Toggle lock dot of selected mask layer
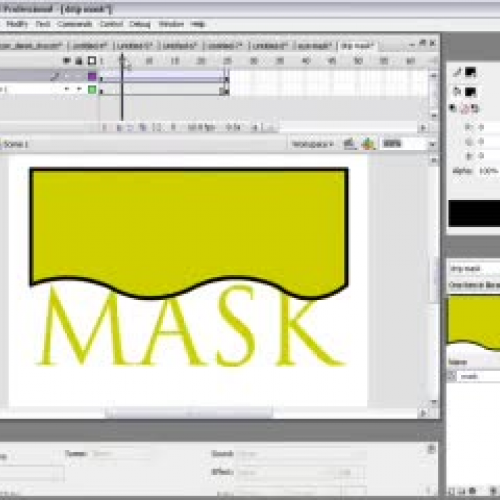Screen dimensions: 500x500 [x=79, y=77]
